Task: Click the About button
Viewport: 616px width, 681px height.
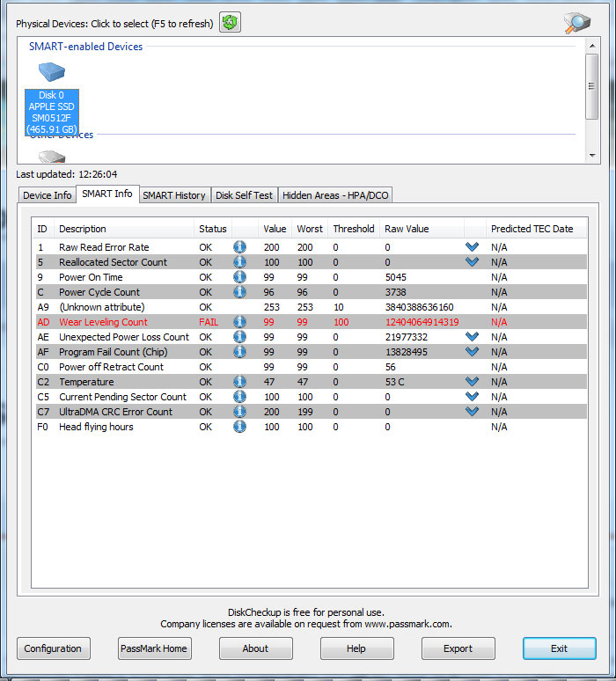Action: point(256,648)
